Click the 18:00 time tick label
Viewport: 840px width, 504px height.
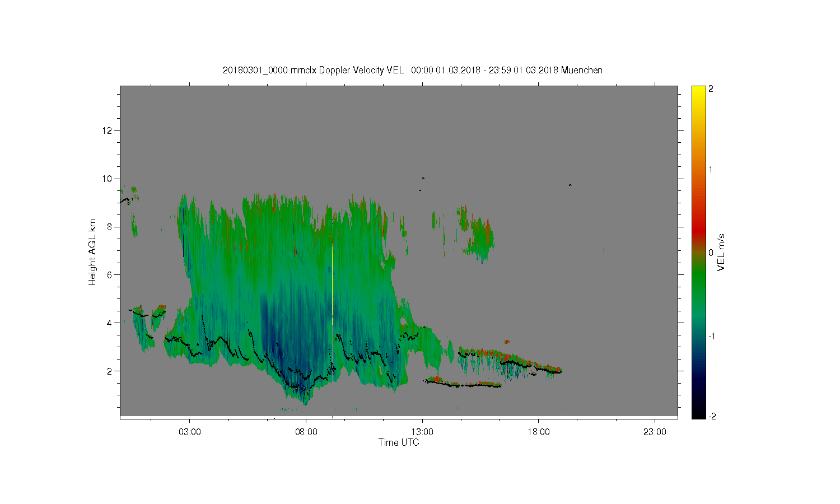pos(539,432)
